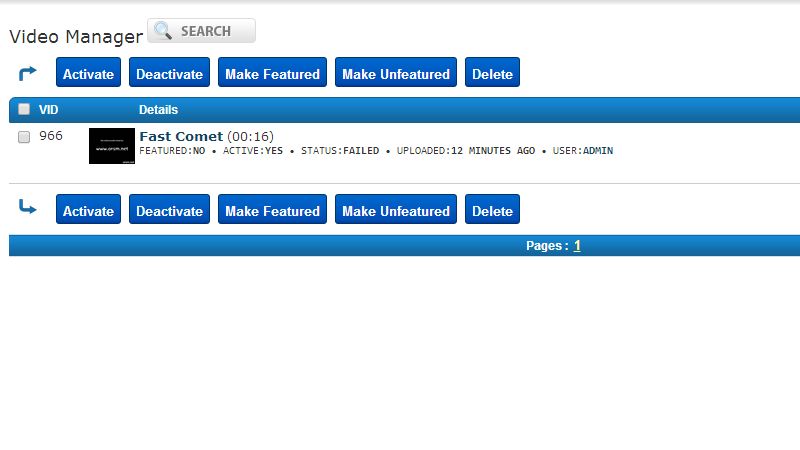Click the bottom Deactivate button
800x450 pixels.
pyautogui.click(x=169, y=209)
